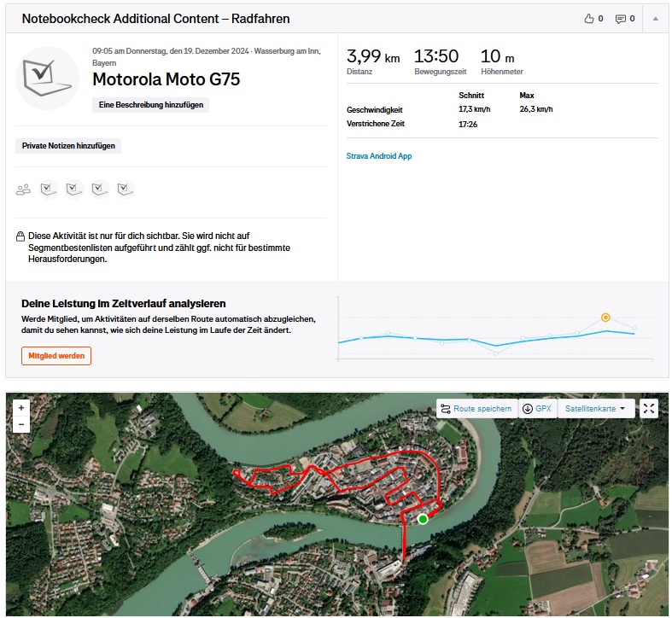Click the Notebookcheck Additional Content – Radfahren heading

(x=155, y=19)
